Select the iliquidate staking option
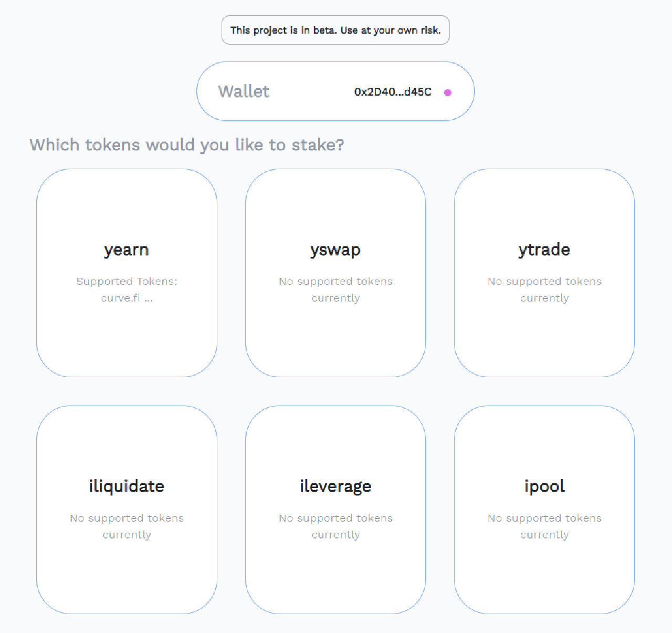Image resolution: width=672 pixels, height=633 pixels. pos(126,510)
